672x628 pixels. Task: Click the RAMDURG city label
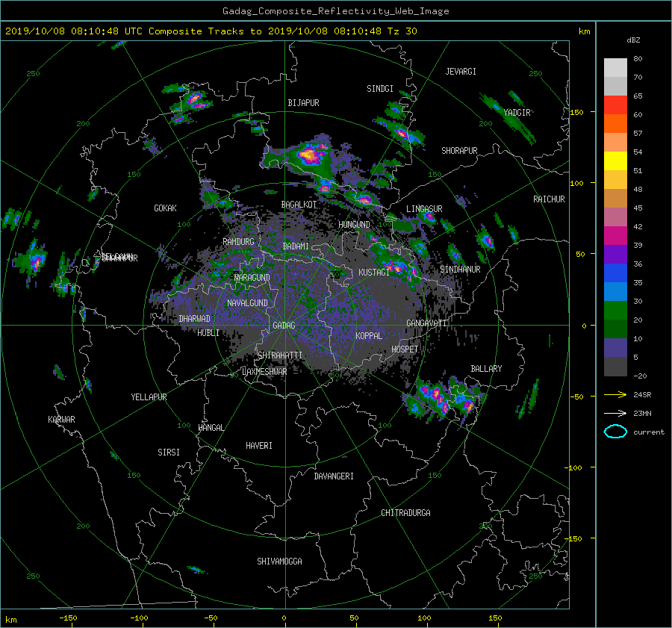238,242
